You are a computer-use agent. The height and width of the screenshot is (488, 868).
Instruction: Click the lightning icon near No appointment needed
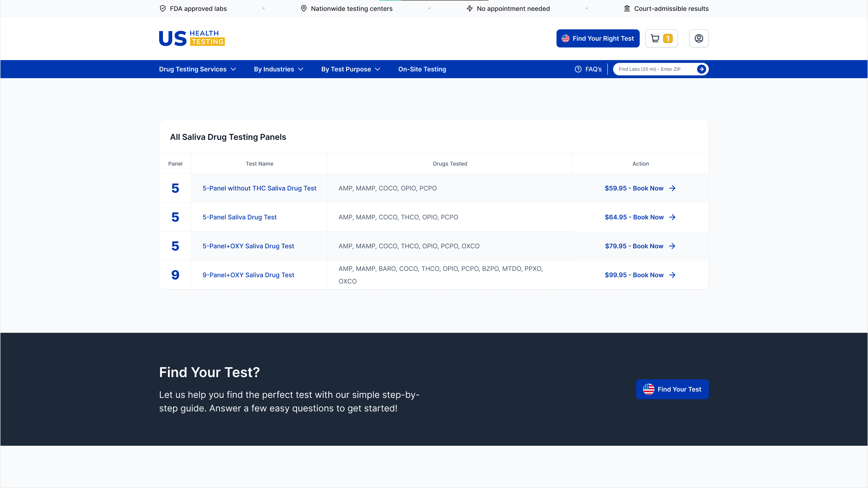point(469,8)
